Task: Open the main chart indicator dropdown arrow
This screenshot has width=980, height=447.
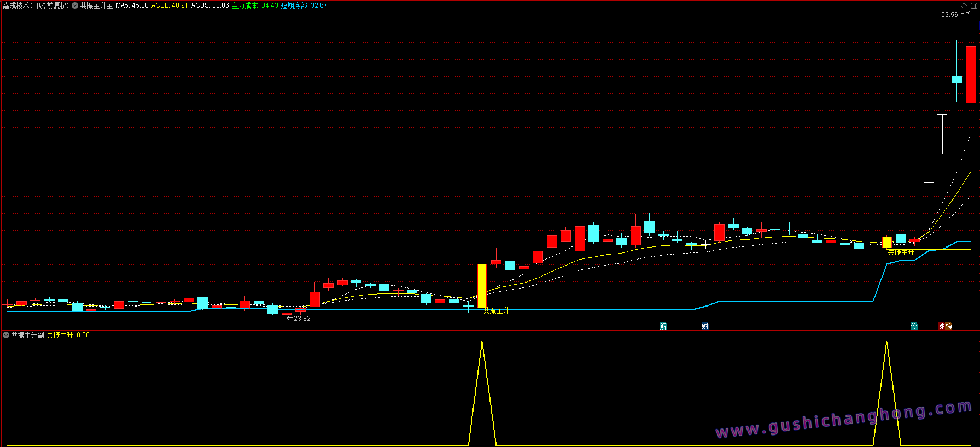Action: [x=75, y=5]
